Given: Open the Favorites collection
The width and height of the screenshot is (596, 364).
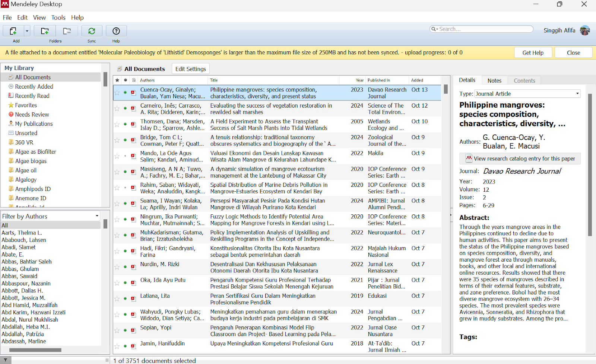Looking at the screenshot, I should click(x=26, y=105).
